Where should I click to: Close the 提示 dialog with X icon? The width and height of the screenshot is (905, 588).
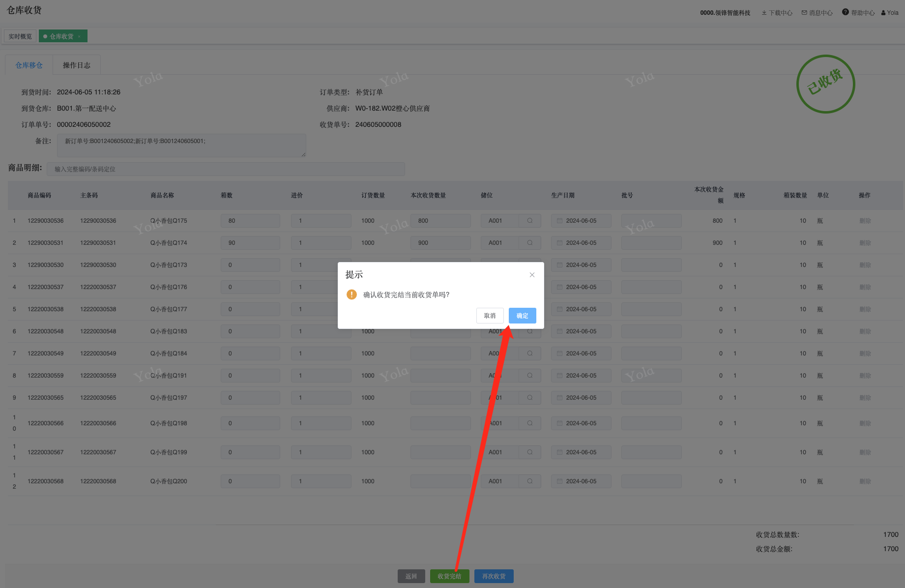pyautogui.click(x=532, y=275)
